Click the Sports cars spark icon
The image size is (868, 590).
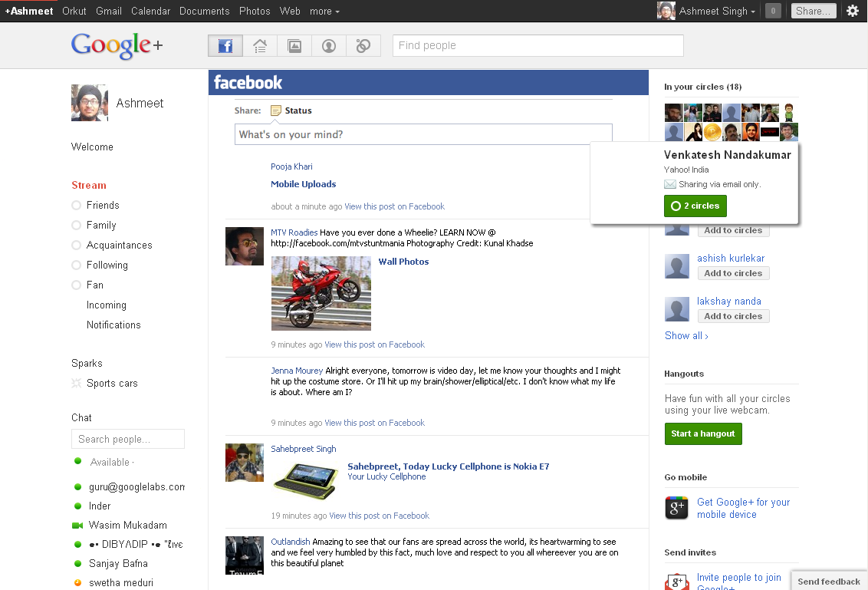(x=77, y=383)
